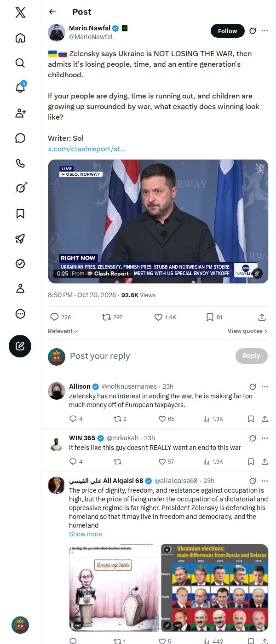Open Bookmarks in the sidebar
Image resolution: width=276 pixels, height=644 pixels.
[20, 213]
